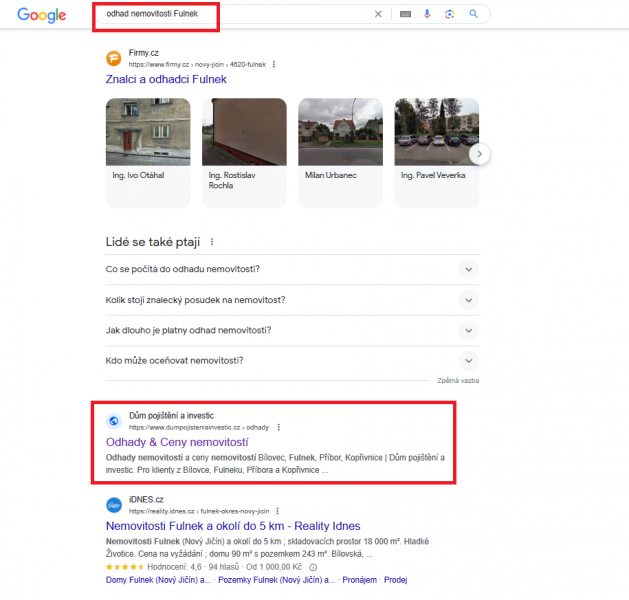Open options menu next to Firmy.cz URL
The width and height of the screenshot is (629, 600).
pyautogui.click(x=274, y=64)
